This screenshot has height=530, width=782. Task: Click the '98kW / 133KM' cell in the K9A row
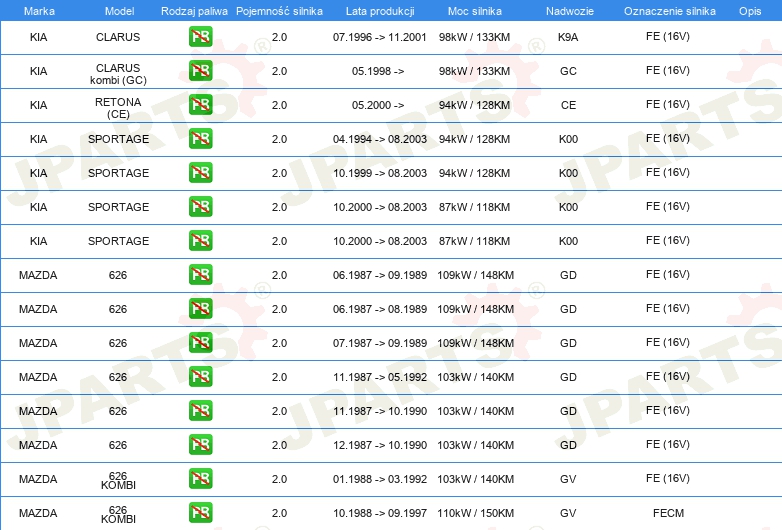pos(474,37)
